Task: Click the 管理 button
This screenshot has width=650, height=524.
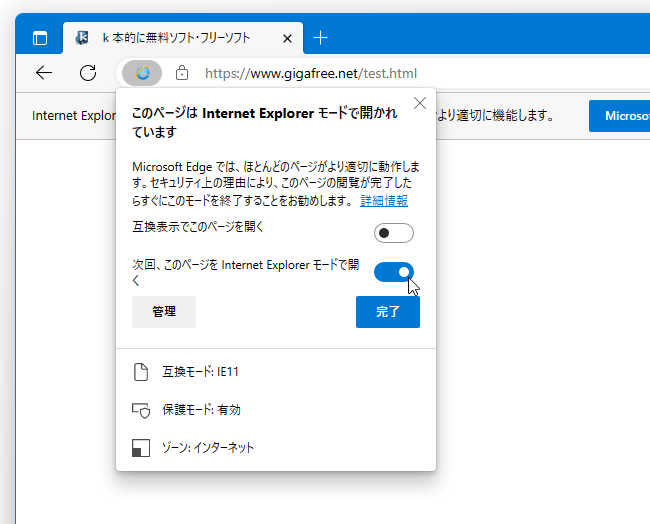Action: [164, 312]
